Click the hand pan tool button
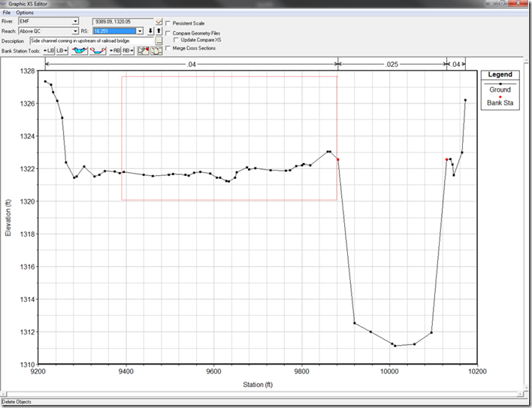532x408 pixels. pos(156,50)
